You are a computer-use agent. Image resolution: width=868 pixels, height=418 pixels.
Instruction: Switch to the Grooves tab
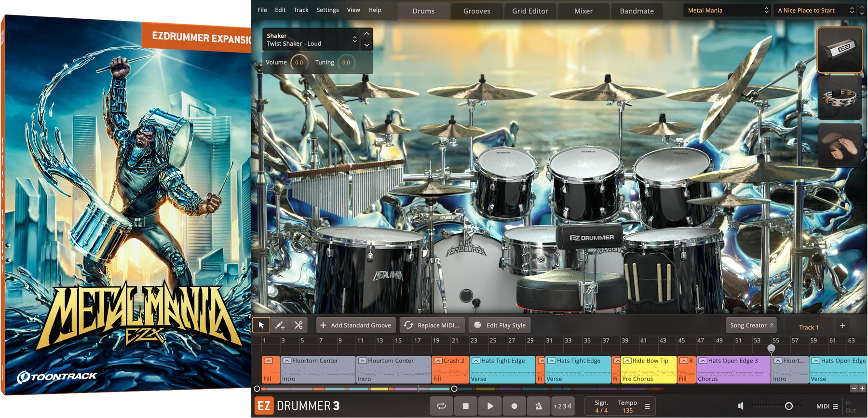click(477, 11)
